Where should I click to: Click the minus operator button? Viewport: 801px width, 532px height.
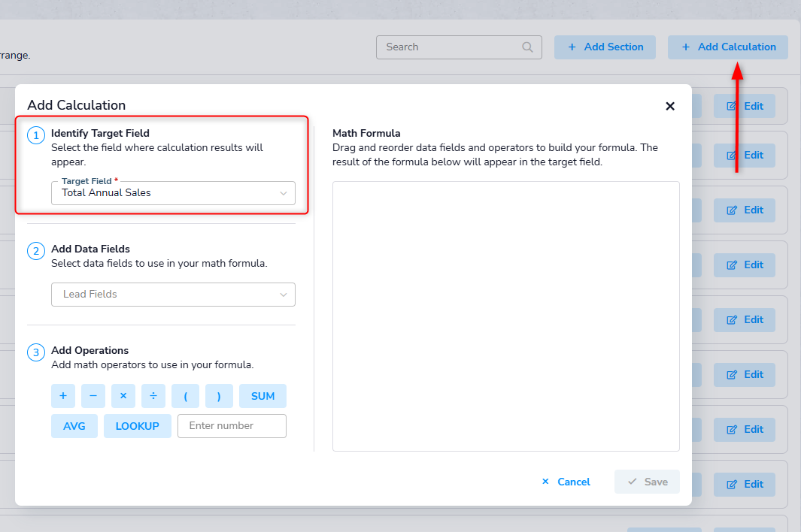point(93,396)
